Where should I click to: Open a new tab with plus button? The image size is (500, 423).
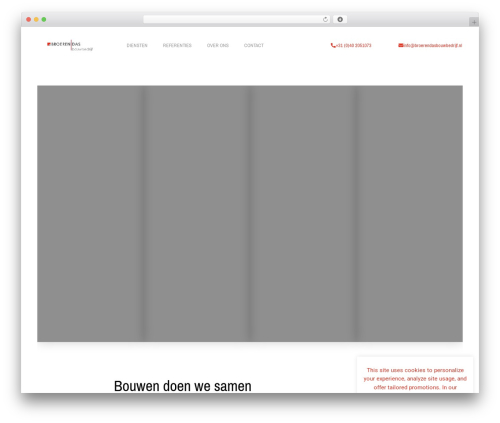tap(474, 22)
